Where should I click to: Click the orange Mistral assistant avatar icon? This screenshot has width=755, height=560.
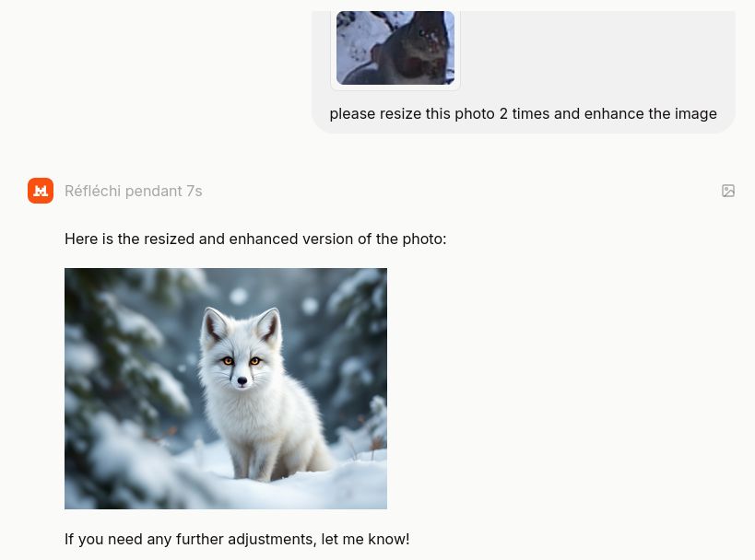click(41, 191)
